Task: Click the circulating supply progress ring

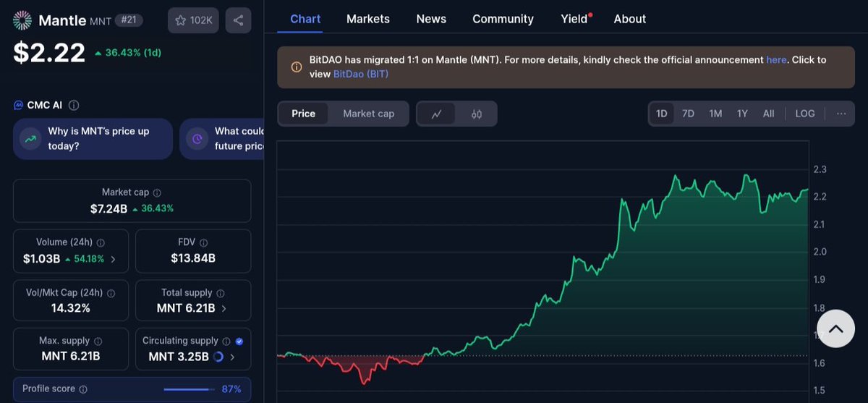Action: coord(218,357)
